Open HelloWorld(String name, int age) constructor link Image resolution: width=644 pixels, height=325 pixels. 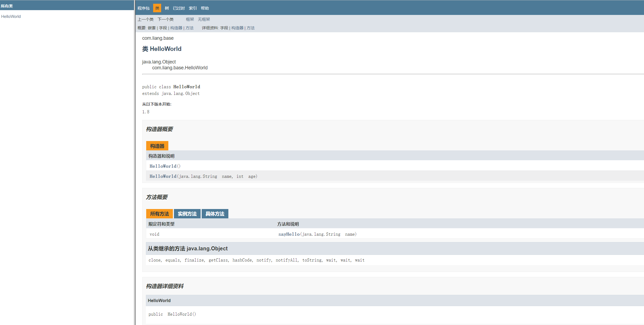pyautogui.click(x=163, y=176)
